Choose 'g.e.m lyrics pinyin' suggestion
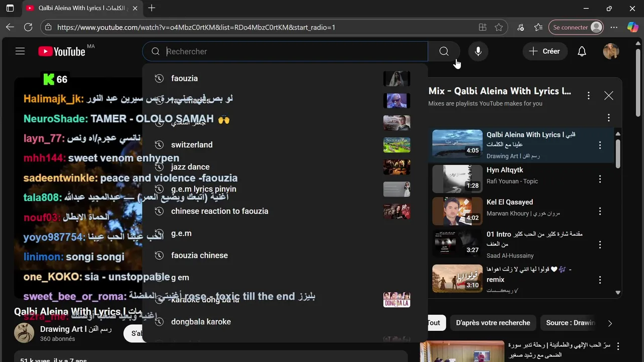This screenshot has height=362, width=644. [285, 189]
